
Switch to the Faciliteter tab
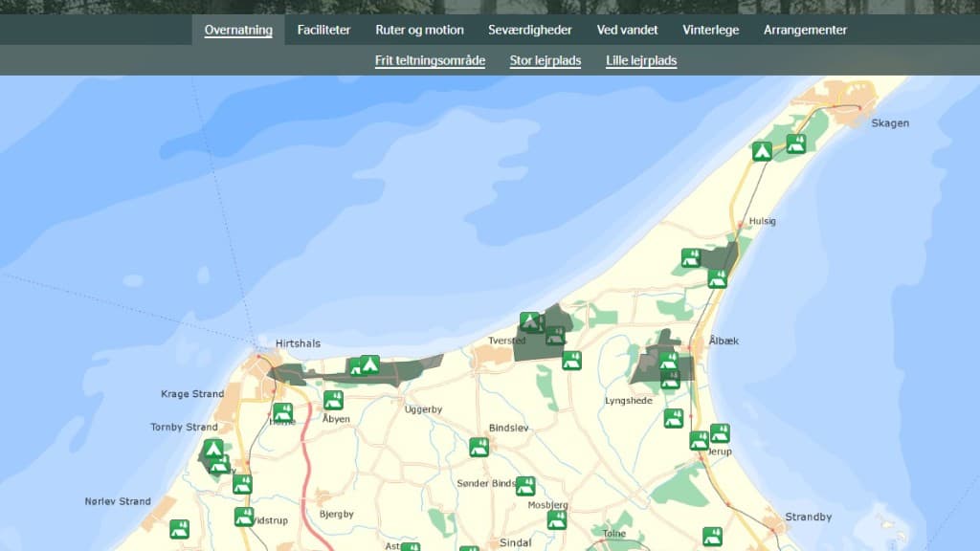[323, 30]
